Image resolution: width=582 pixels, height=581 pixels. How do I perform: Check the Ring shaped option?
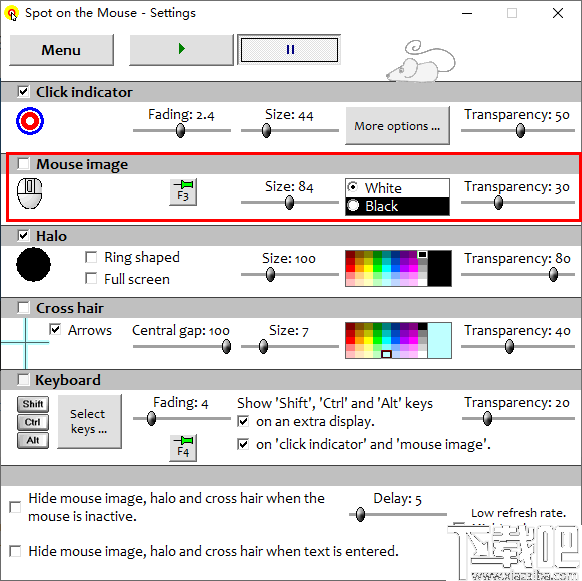point(91,257)
